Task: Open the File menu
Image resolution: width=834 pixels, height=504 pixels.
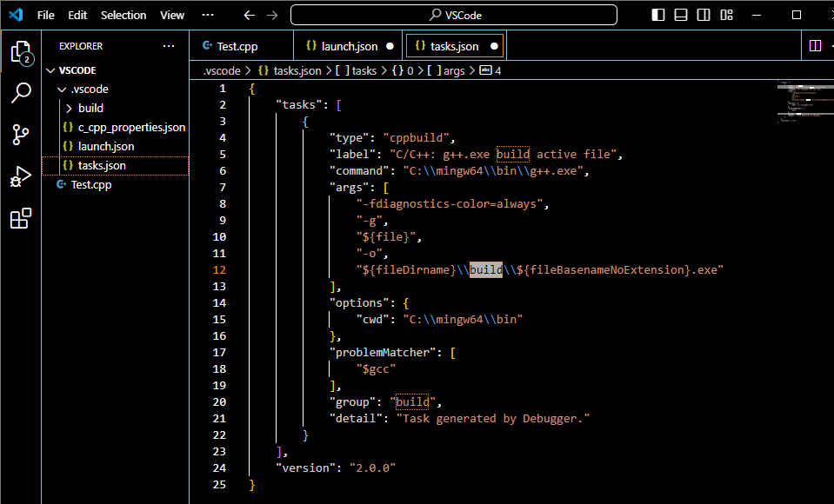Action: [x=46, y=15]
